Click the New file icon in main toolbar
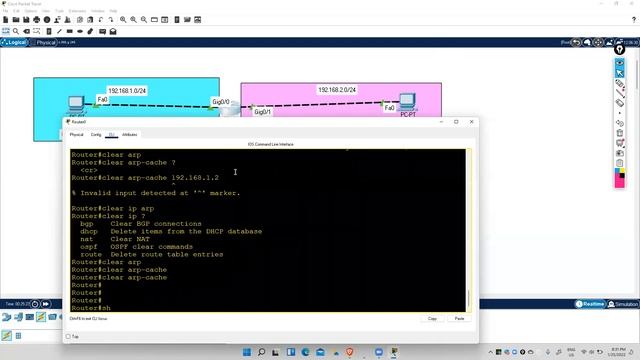 click(x=6, y=20)
